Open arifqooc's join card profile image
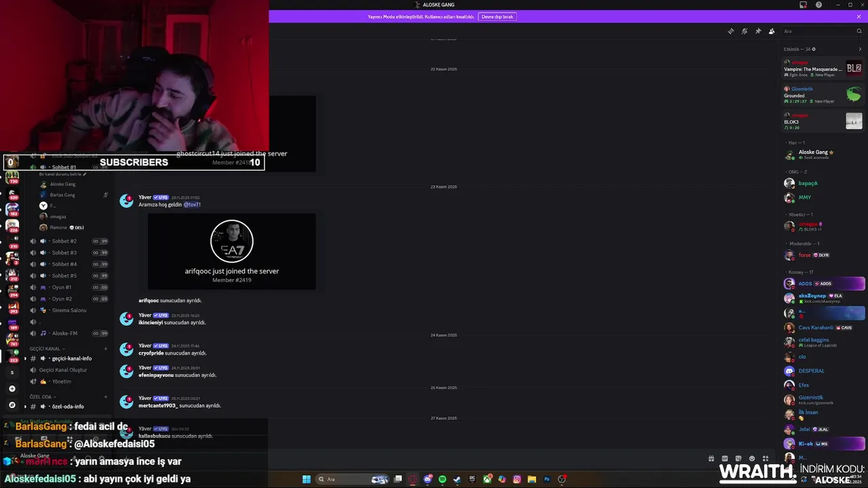Image resolution: width=868 pixels, height=488 pixels. [x=232, y=241]
